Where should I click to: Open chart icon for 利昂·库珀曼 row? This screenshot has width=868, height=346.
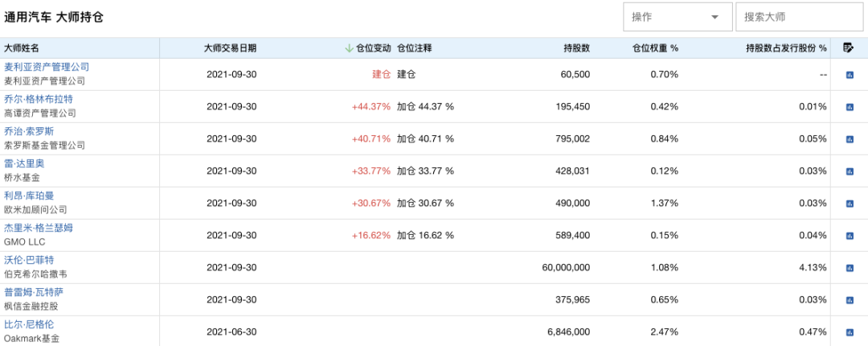[850, 204]
